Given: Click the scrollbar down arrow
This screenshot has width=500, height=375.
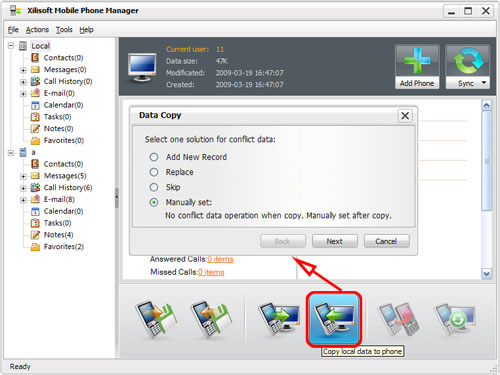Looking at the screenshot, I should [486, 274].
